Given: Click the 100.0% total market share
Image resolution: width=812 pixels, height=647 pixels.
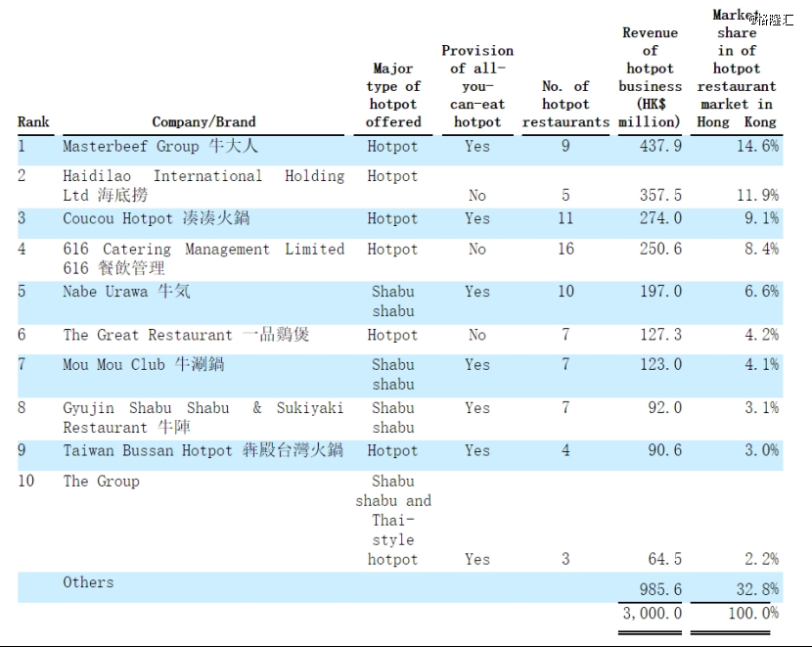Looking at the screenshot, I should (x=753, y=614).
